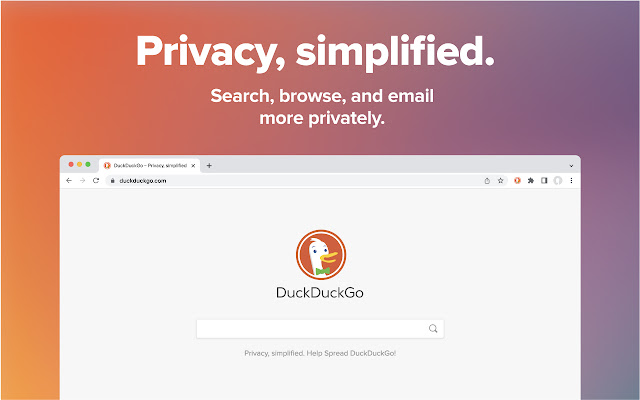Click the DuckDuckGo duck logo
Image resolution: width=640 pixels, height=400 pixels.
click(x=321, y=255)
